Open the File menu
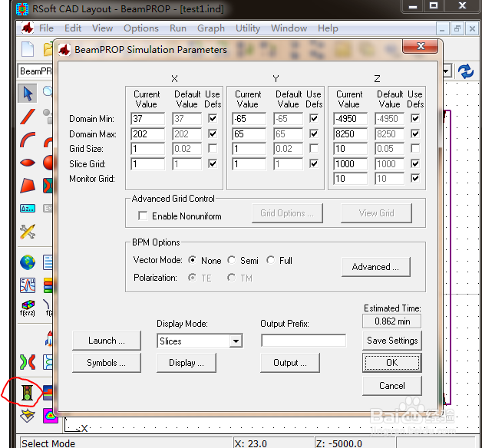Image resolution: width=482 pixels, height=448 pixels. (x=46, y=28)
